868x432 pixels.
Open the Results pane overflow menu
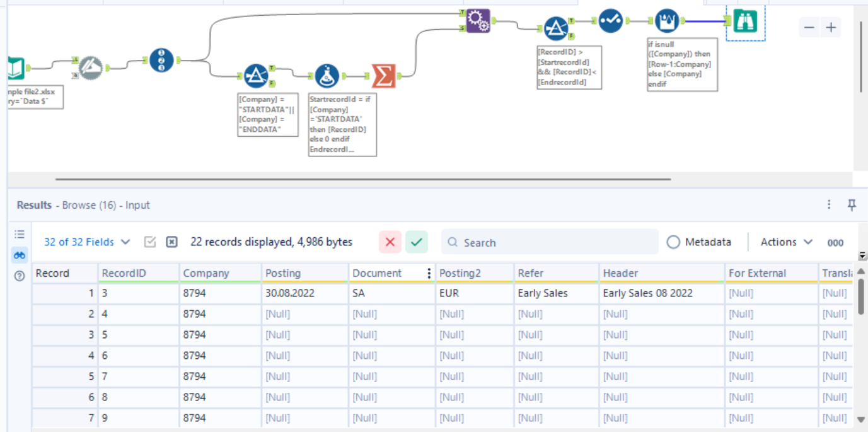tap(829, 204)
